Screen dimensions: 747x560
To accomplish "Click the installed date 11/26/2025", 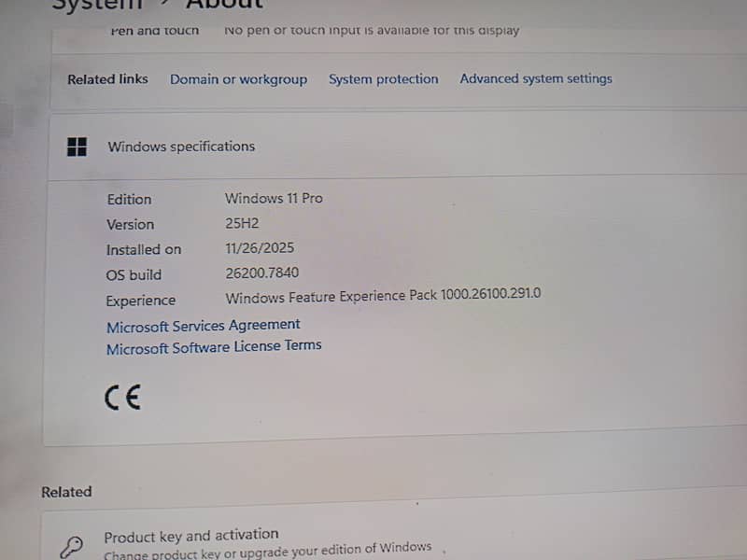I will point(261,249).
